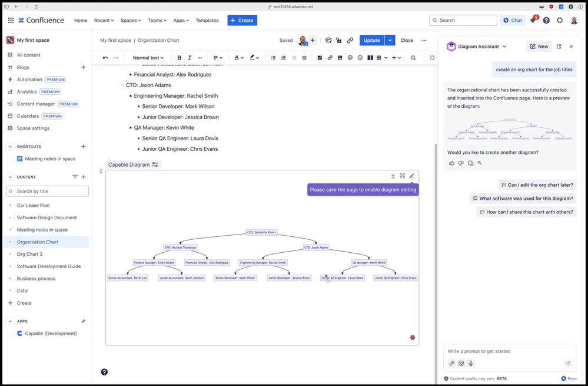588x386 pixels.
Task: Open the app switcher grid icon
Action: click(11, 20)
